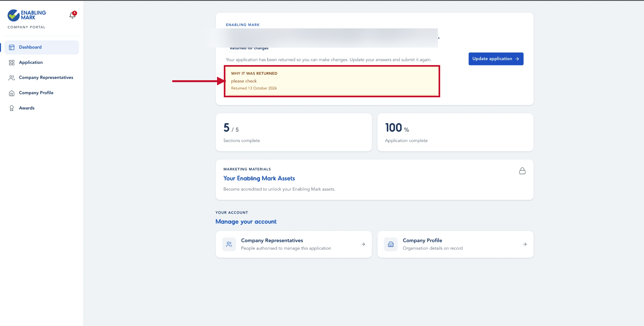
Task: Click 'Your application has been returned' message
Action: (x=328, y=60)
